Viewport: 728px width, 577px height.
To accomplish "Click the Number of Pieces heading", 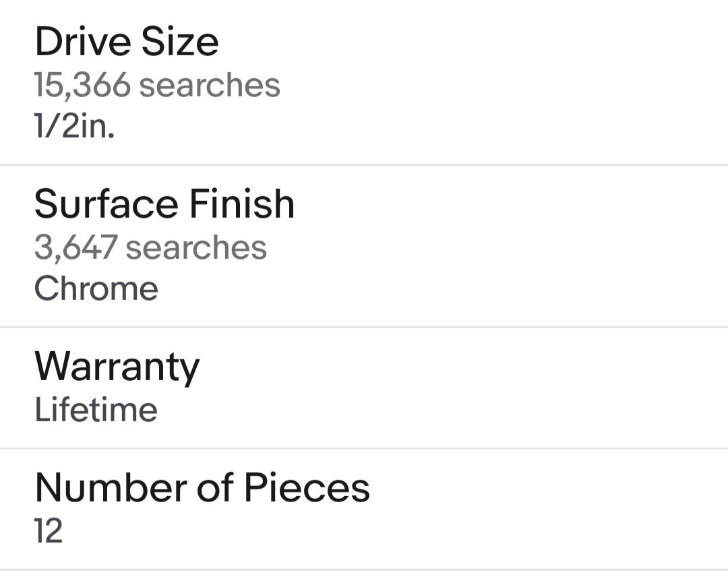I will click(202, 487).
